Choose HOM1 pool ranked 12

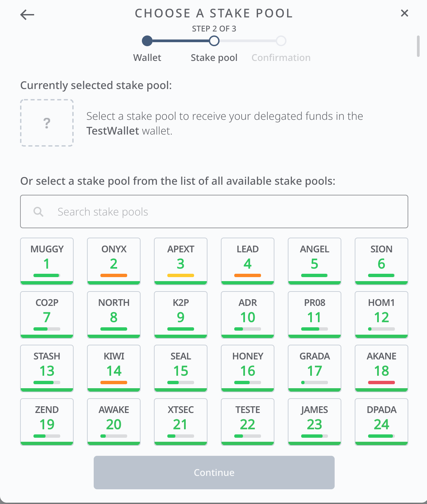381,315
